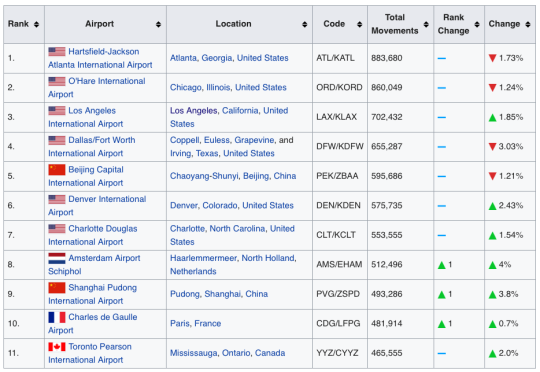
Task: Sort by Total Movements sort arrows
Action: [426, 24]
